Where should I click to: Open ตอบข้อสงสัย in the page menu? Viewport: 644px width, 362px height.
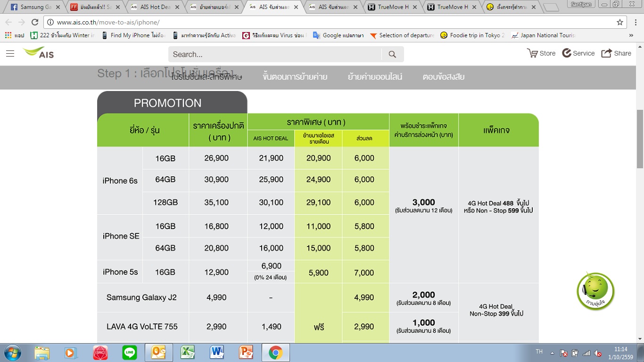(x=444, y=77)
